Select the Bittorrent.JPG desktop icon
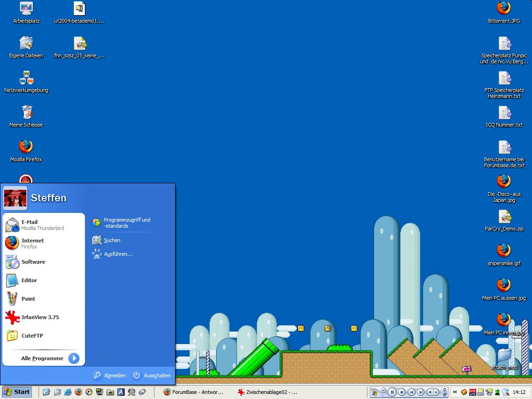The height and width of the screenshot is (399, 532). [504, 12]
